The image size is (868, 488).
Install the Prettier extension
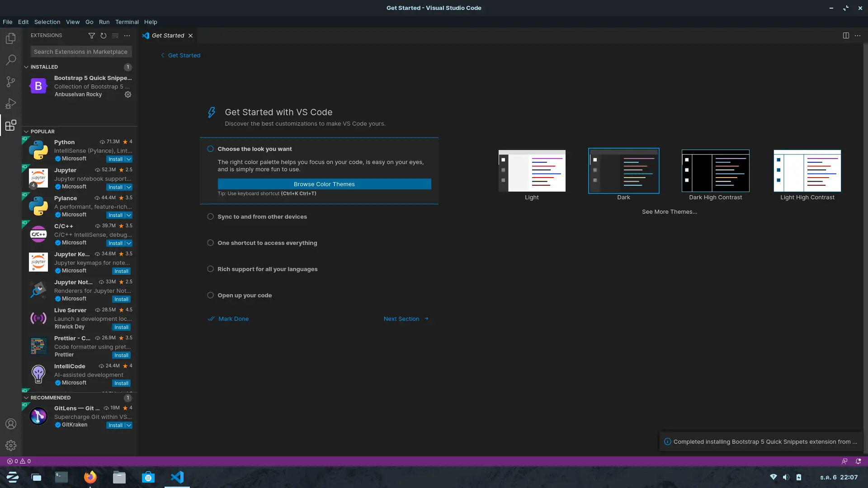pyautogui.click(x=121, y=355)
